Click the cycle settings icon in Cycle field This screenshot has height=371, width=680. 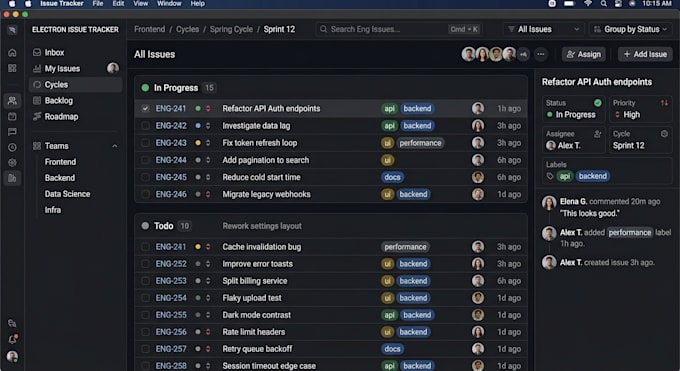tap(664, 134)
